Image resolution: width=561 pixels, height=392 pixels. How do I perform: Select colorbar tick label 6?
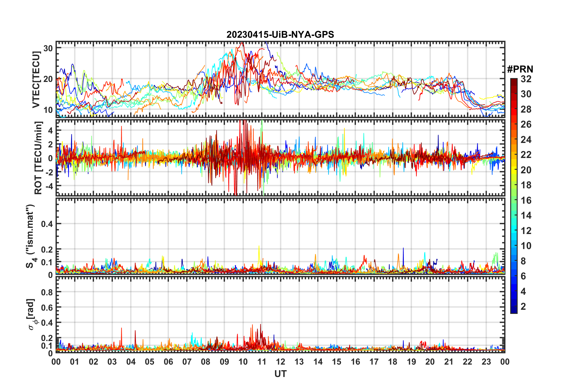[x=523, y=276]
